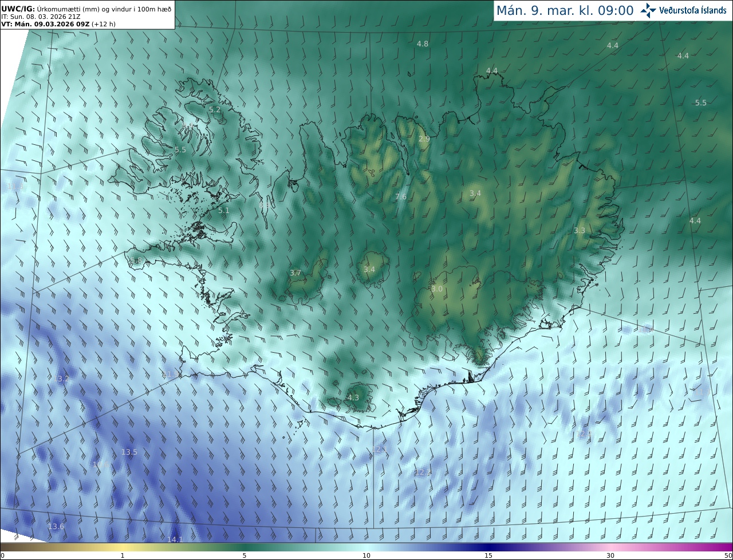Click the '30' tick on the colour scale
The image size is (733, 560).
[x=610, y=555]
